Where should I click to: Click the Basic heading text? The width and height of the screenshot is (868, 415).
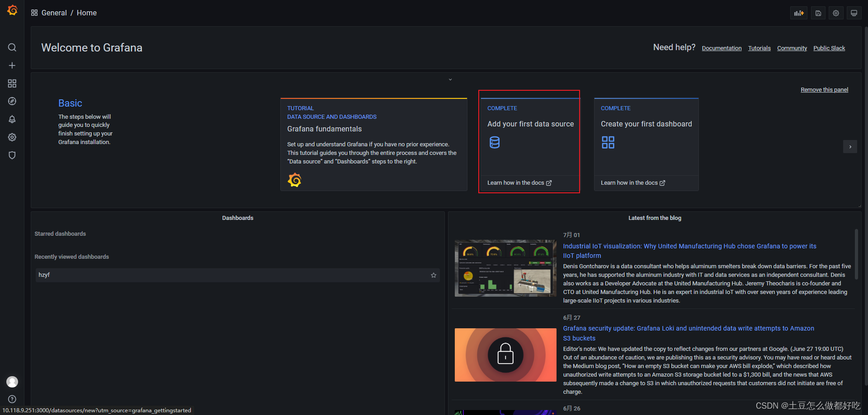point(70,103)
